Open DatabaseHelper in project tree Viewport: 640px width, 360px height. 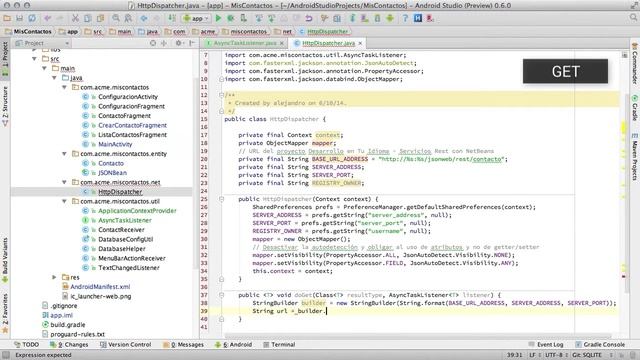pyautogui.click(x=122, y=249)
